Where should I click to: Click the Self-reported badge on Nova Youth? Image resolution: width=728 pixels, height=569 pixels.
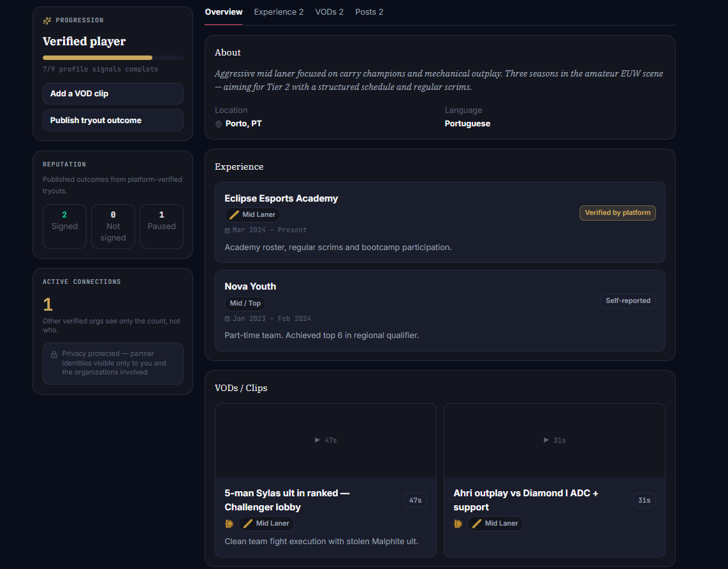pyautogui.click(x=628, y=301)
